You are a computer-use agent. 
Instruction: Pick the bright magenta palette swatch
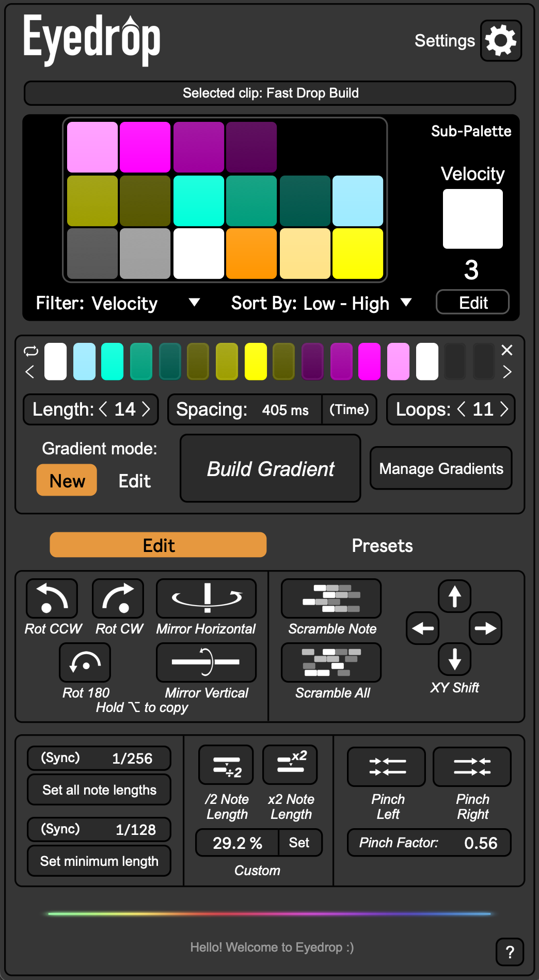click(x=145, y=147)
